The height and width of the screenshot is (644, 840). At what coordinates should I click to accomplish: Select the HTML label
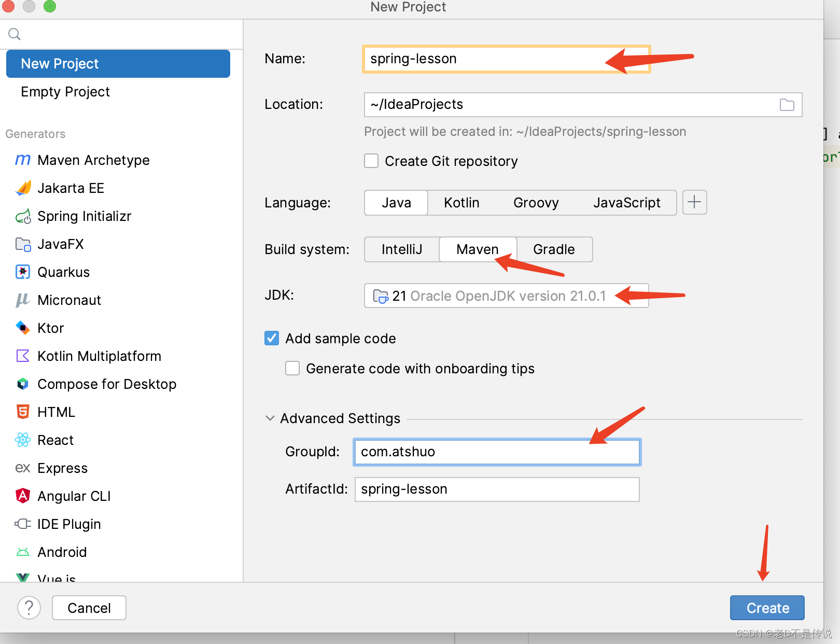tap(57, 412)
